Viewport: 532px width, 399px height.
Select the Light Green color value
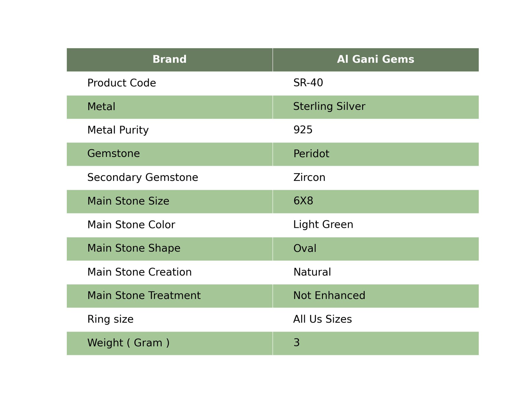[x=323, y=225]
